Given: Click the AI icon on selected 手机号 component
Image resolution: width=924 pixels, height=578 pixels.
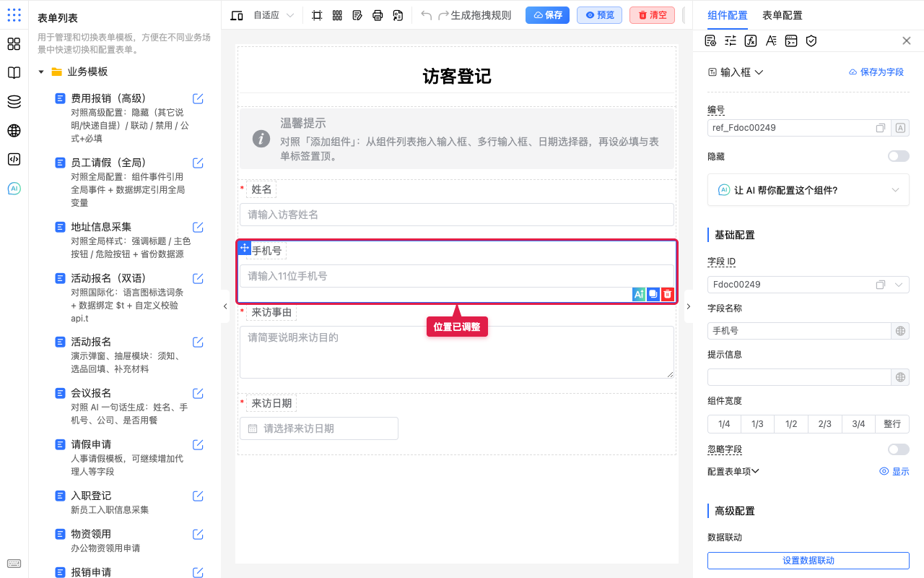Looking at the screenshot, I should pyautogui.click(x=638, y=294).
